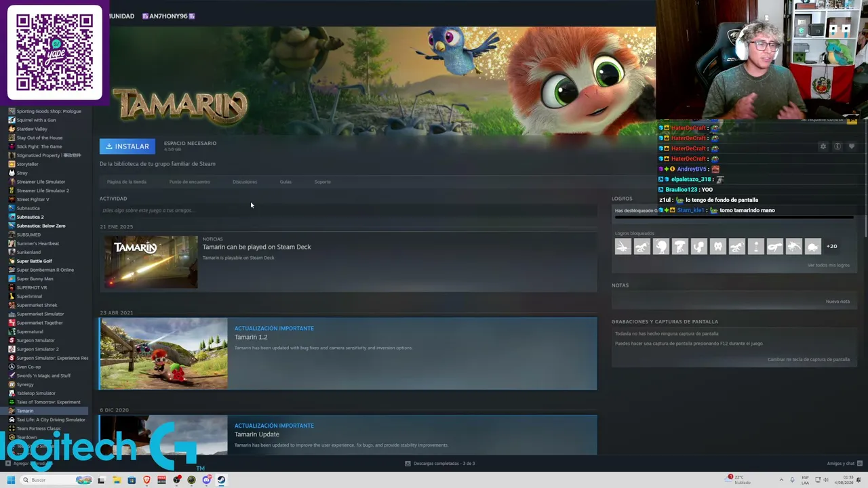Select Tabletop Simulator in library

coord(36,393)
